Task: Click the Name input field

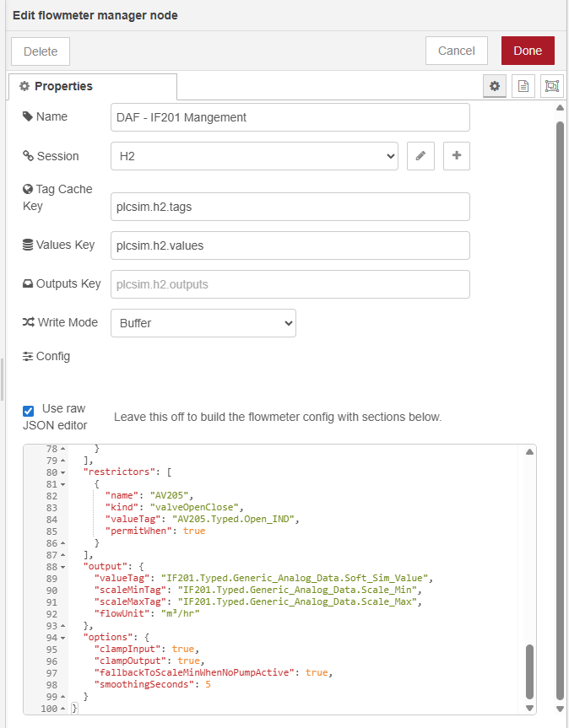Action: click(x=290, y=117)
